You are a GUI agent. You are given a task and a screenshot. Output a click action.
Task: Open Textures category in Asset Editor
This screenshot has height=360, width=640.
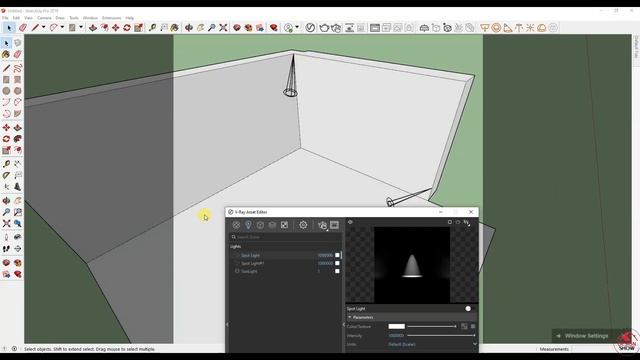[284, 225]
